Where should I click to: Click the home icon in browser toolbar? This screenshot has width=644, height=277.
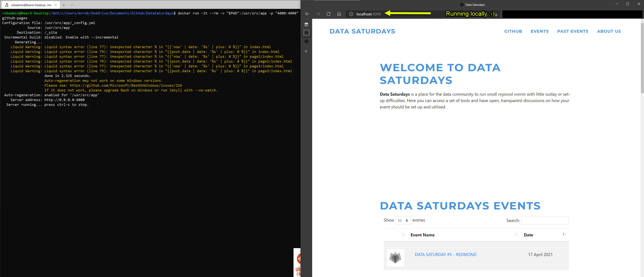(x=338, y=13)
